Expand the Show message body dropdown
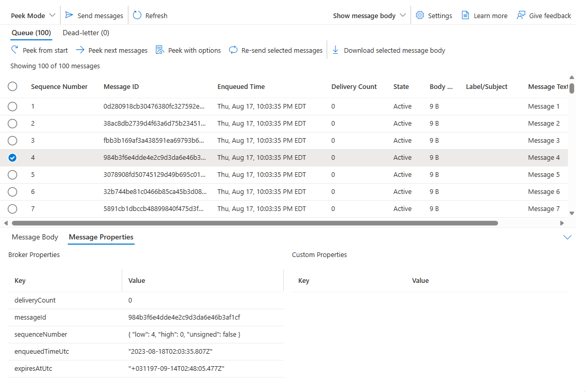This screenshot has width=585, height=392. (369, 16)
